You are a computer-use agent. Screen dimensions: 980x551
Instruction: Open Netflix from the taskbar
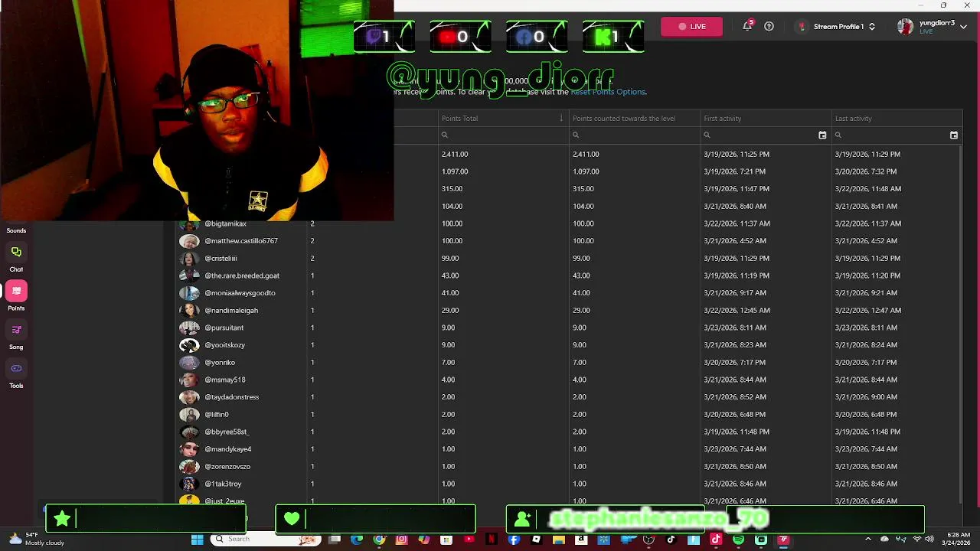pos(491,540)
